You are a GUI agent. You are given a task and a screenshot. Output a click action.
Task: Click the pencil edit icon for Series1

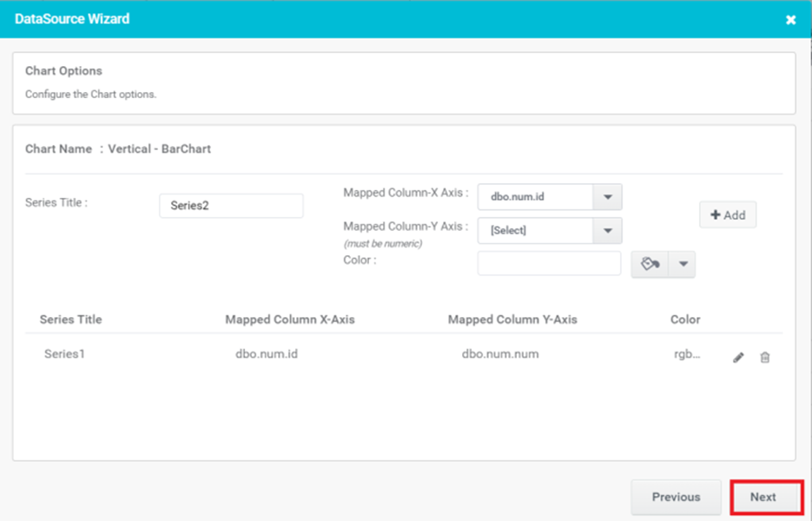click(738, 357)
